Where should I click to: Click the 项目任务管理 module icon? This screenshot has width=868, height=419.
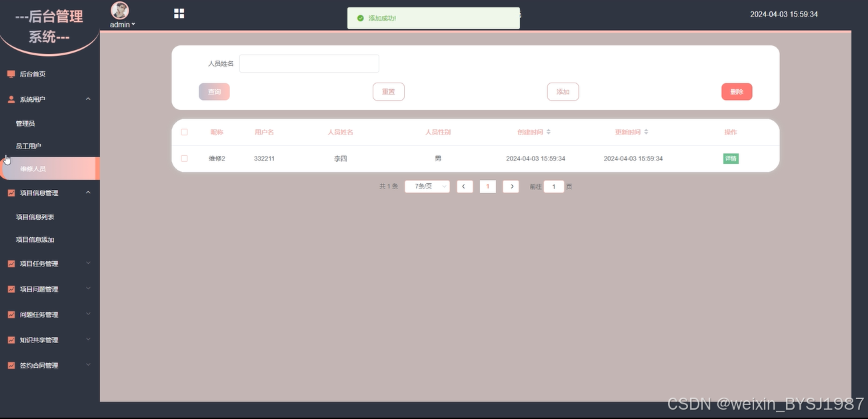click(10, 263)
